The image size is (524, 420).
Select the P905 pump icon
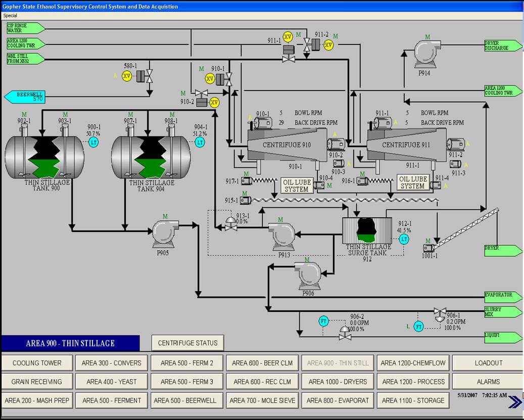tap(165, 234)
